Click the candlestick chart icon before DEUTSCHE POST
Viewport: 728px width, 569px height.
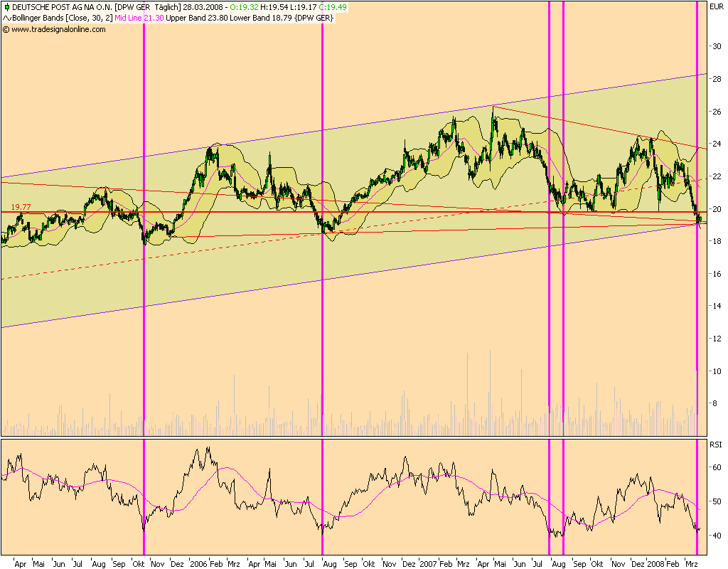6,8
